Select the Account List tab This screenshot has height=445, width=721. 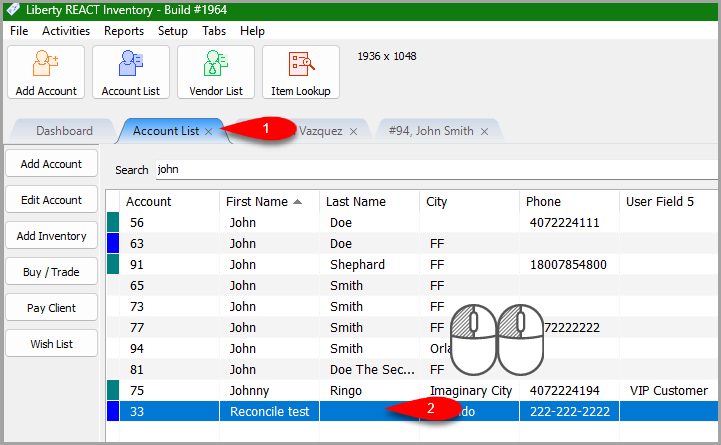pos(166,131)
